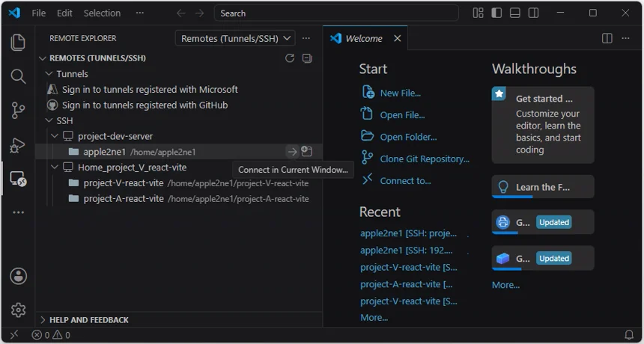Connect apple2ne1 in new window icon
The image size is (644, 344).
point(306,151)
